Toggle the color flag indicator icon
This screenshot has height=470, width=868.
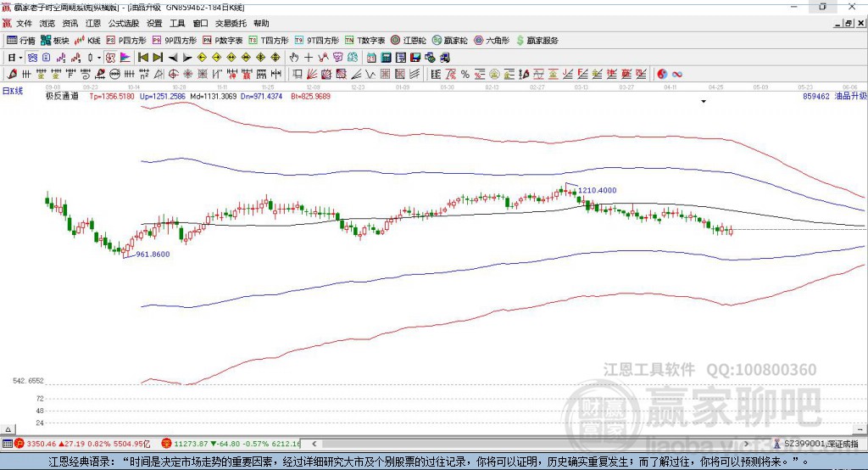125,58
